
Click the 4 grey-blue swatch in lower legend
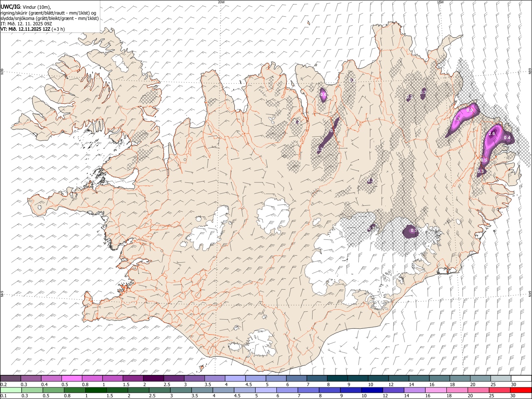pos(223,390)
